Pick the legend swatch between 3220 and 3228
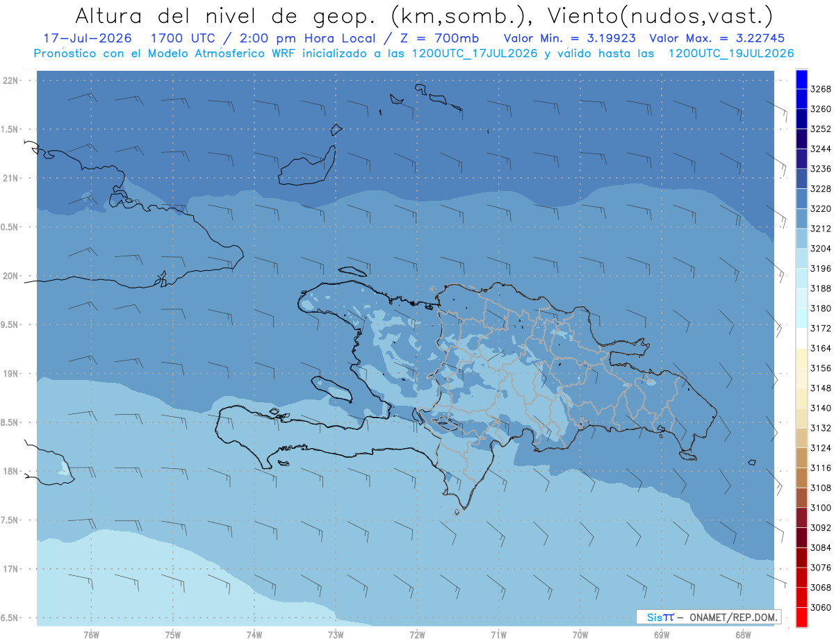Image resolution: width=834 pixels, height=644 pixels. pyautogui.click(x=801, y=199)
